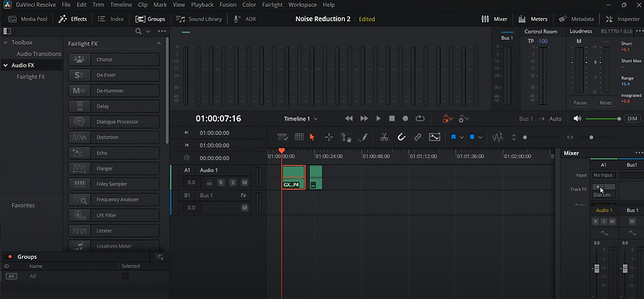Show the Index panel
Screen dimensions: 644x299
111,19
